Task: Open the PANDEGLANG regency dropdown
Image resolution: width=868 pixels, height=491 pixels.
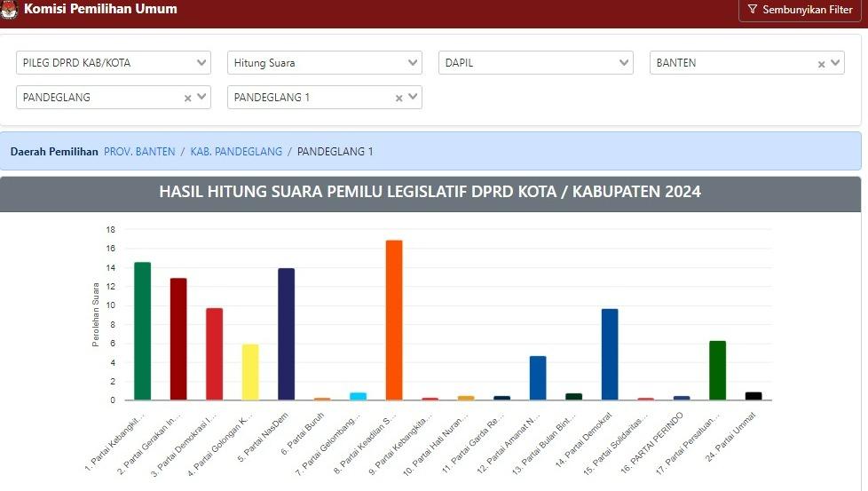Action: (x=98, y=98)
